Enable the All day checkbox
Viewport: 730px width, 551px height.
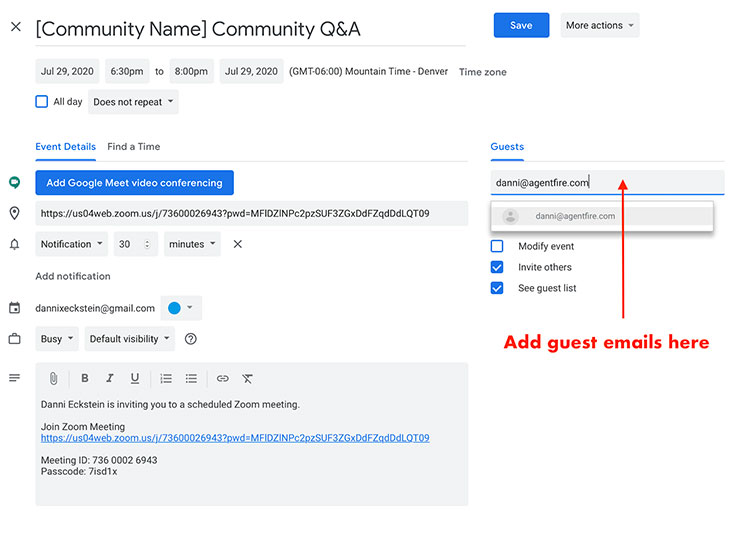pos(42,102)
